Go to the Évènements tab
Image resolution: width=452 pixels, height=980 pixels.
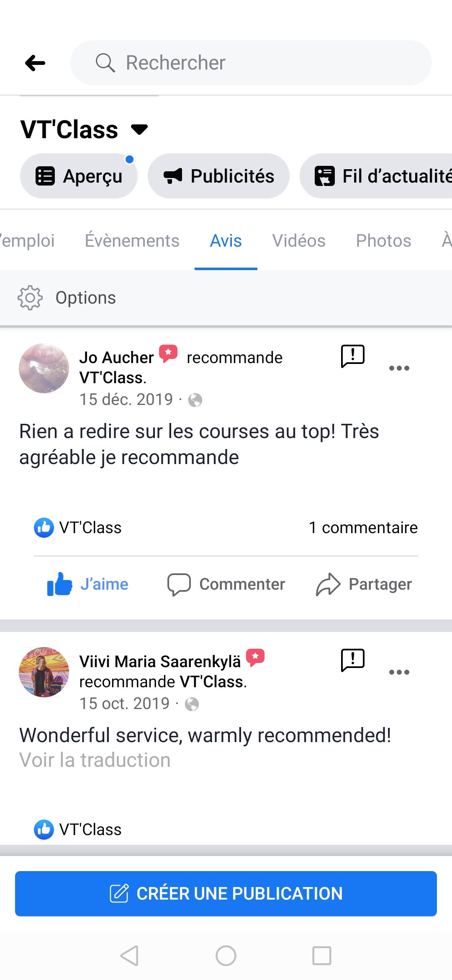click(132, 241)
